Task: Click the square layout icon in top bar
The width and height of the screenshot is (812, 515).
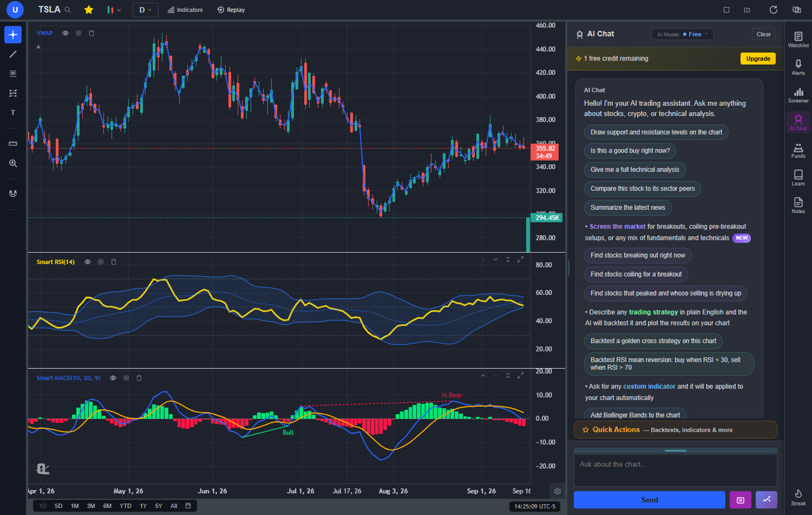Action: pos(726,10)
